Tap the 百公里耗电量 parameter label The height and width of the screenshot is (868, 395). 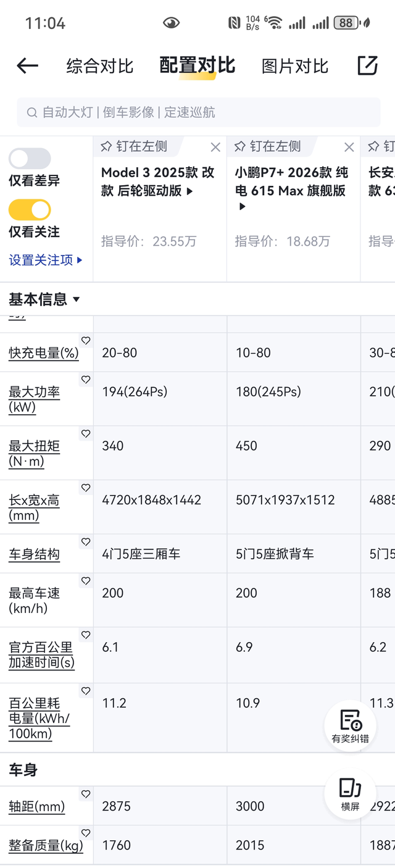(39, 718)
